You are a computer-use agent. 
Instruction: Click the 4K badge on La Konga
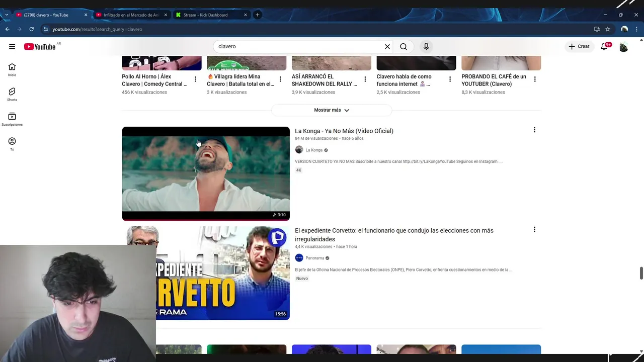[299, 170]
